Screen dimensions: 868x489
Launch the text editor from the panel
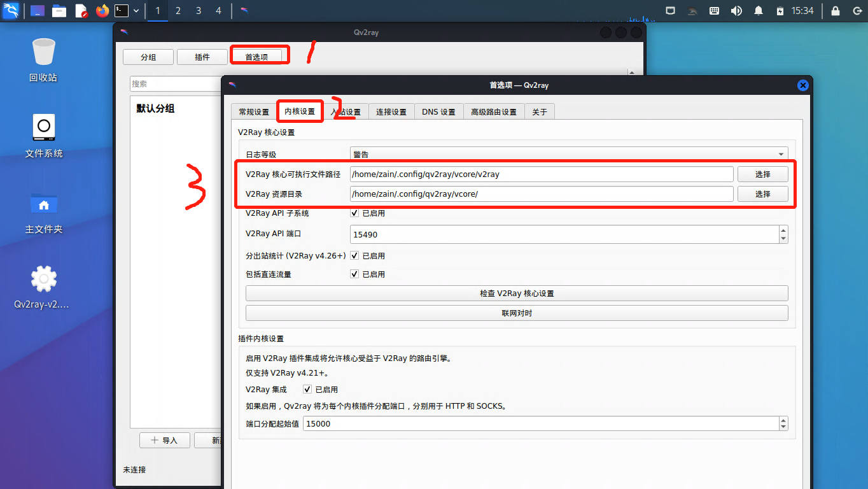[x=81, y=11]
